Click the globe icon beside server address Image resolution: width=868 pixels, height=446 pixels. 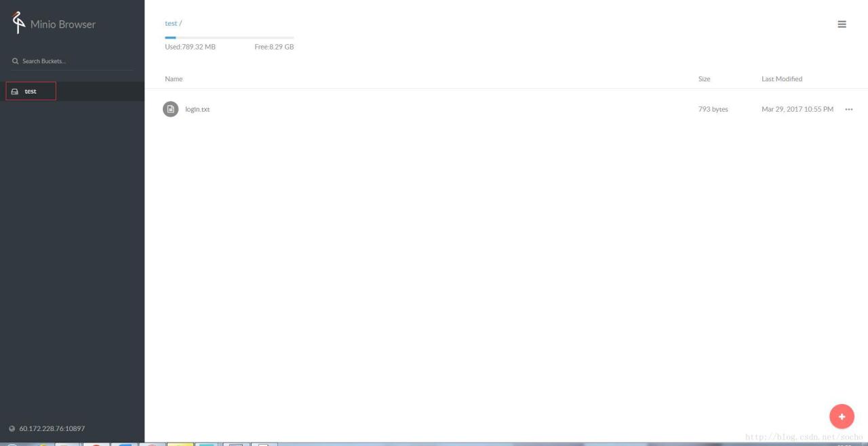click(12, 428)
